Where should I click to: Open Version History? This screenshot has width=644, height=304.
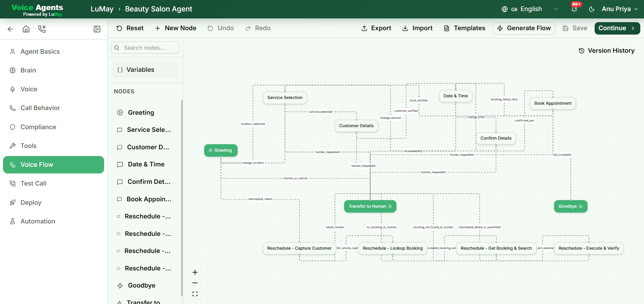click(x=606, y=51)
